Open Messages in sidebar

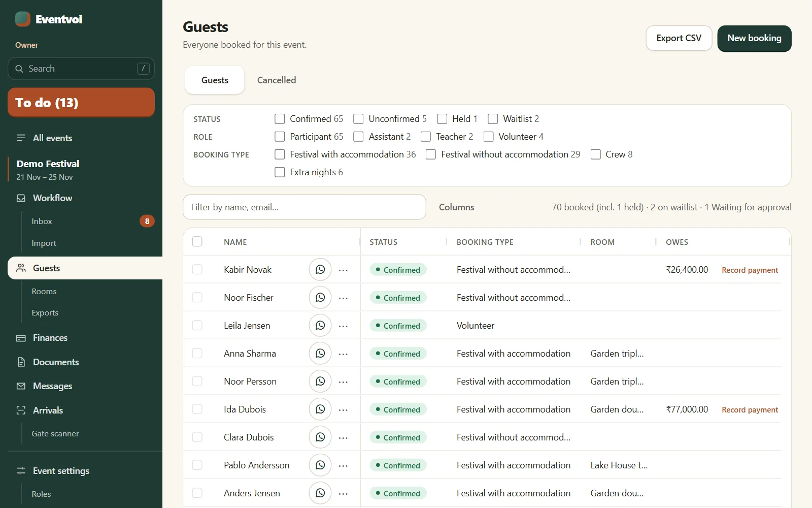pyautogui.click(x=81, y=386)
